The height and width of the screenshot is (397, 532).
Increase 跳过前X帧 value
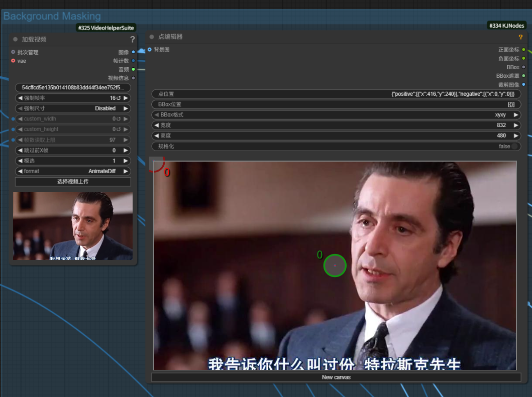(126, 150)
